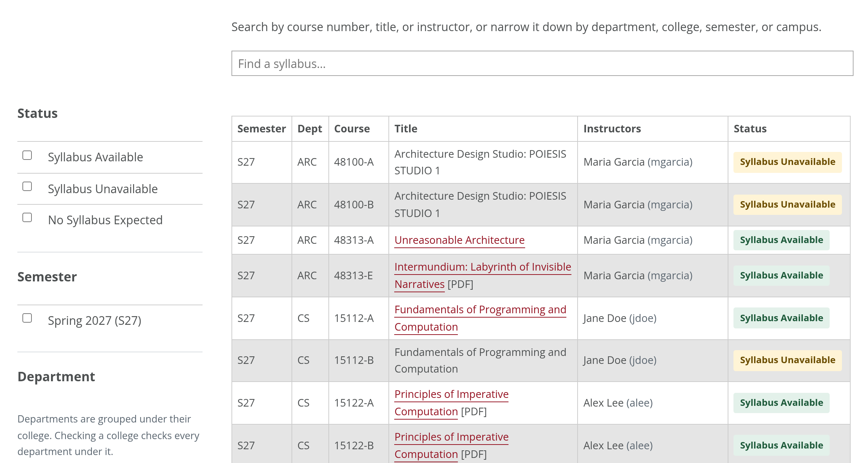Click the Syllabus Available badge for 15122-B

781,446
